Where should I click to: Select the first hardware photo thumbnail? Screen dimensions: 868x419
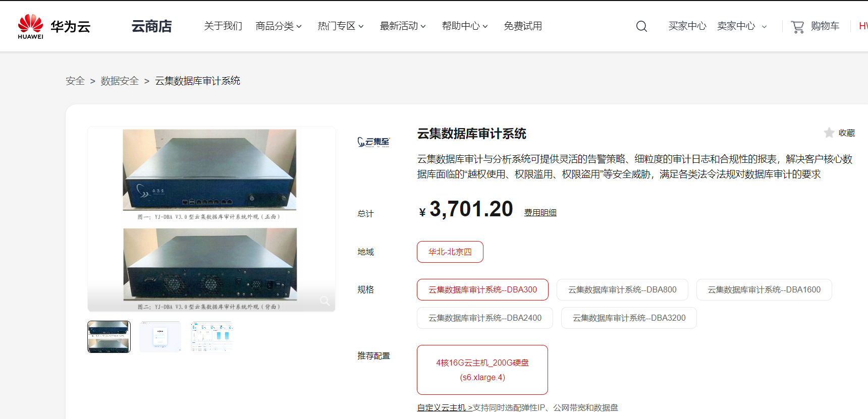click(109, 337)
